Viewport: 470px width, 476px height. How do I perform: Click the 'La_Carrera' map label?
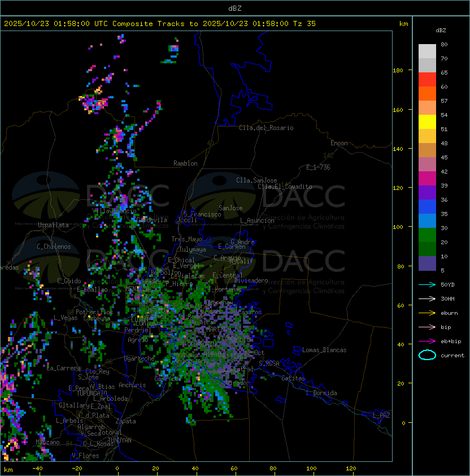coord(64,368)
